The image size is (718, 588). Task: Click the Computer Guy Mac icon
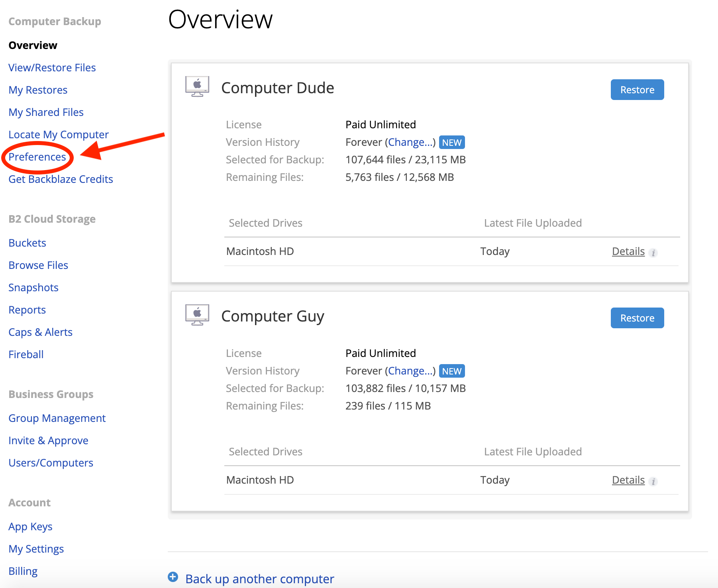[197, 315]
